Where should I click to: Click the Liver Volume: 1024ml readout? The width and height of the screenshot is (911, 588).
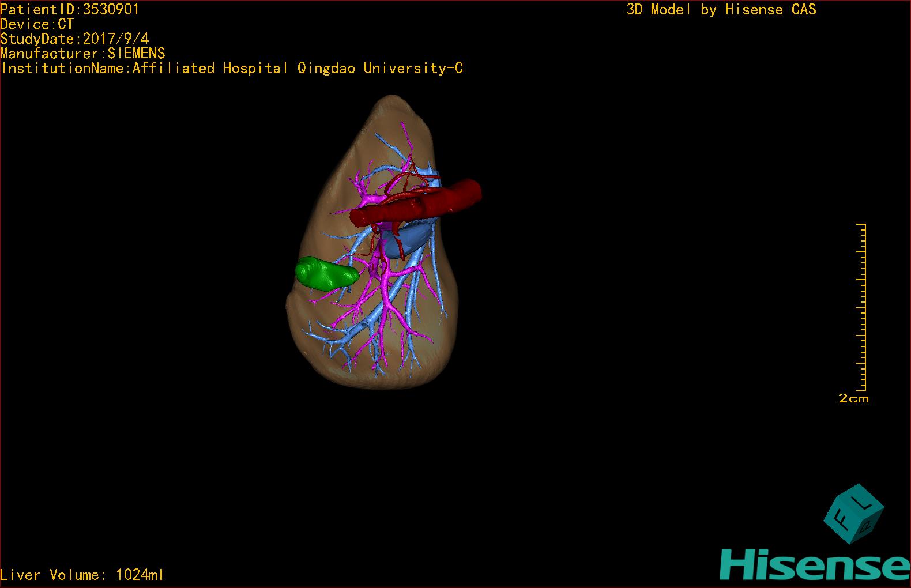[x=82, y=575]
